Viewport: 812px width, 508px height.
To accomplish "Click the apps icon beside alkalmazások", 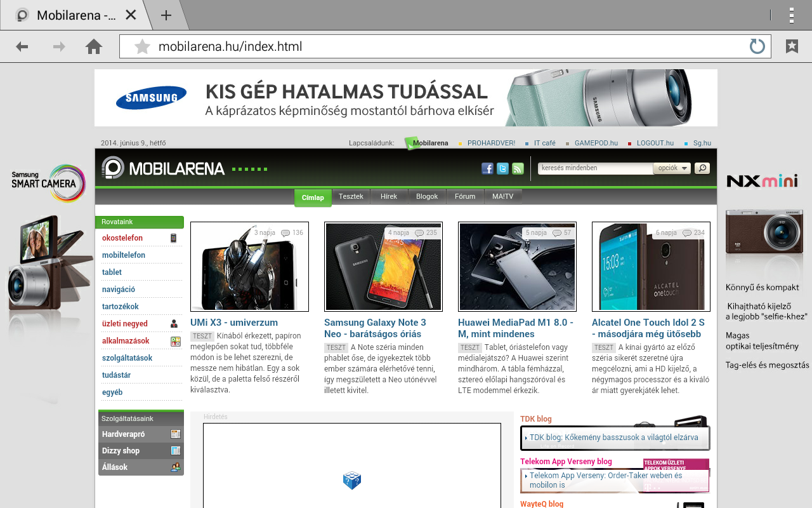I will pos(176,341).
